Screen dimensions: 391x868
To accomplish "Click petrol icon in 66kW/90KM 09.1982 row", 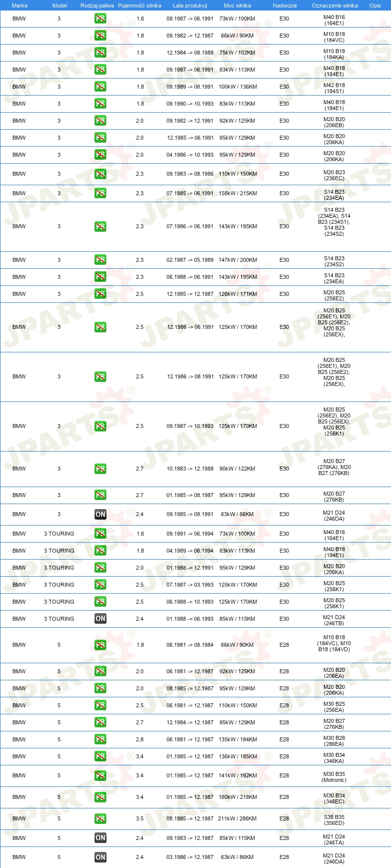I will pos(100,36).
